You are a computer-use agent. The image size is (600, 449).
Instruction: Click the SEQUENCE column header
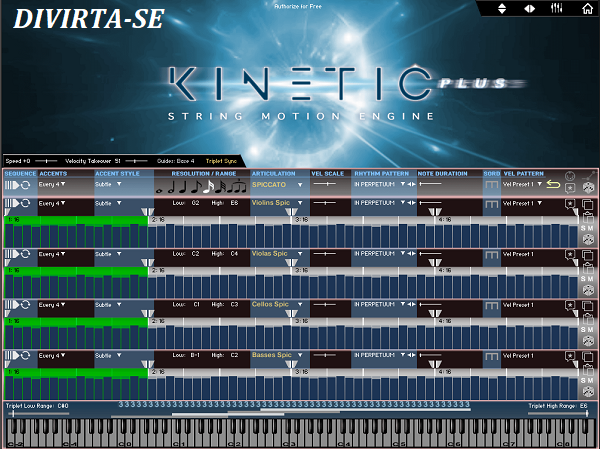20,174
